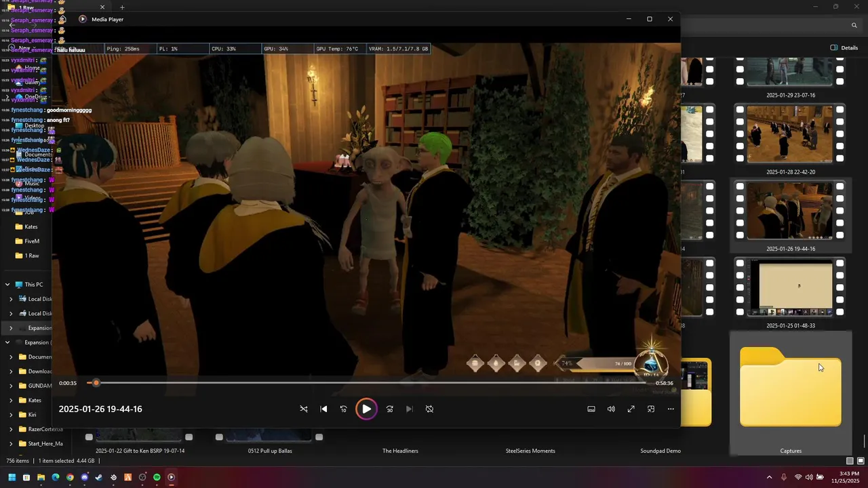The width and height of the screenshot is (868, 488).
Task: Click the next track button
Action: point(409,409)
